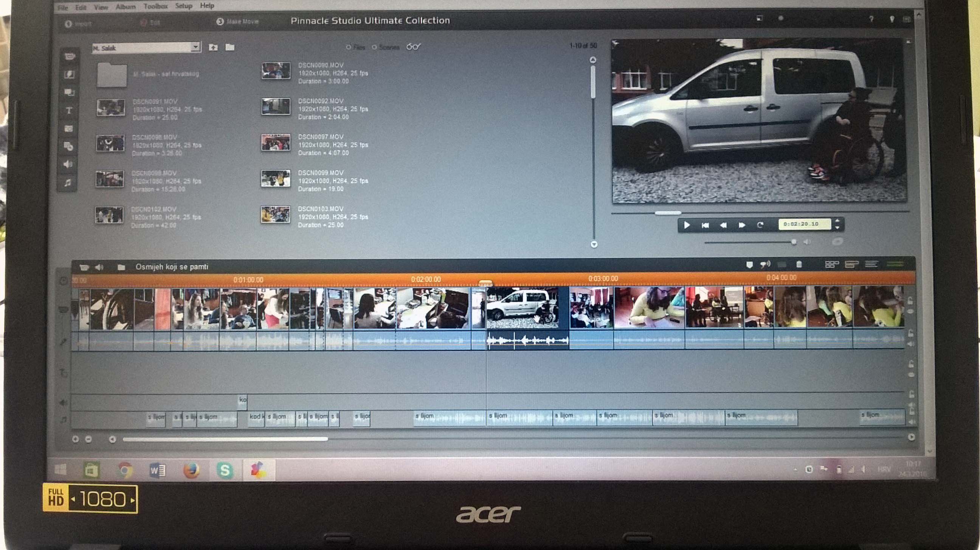This screenshot has width=980, height=550.
Task: Switch to the Make Movie tab
Action: coord(238,22)
